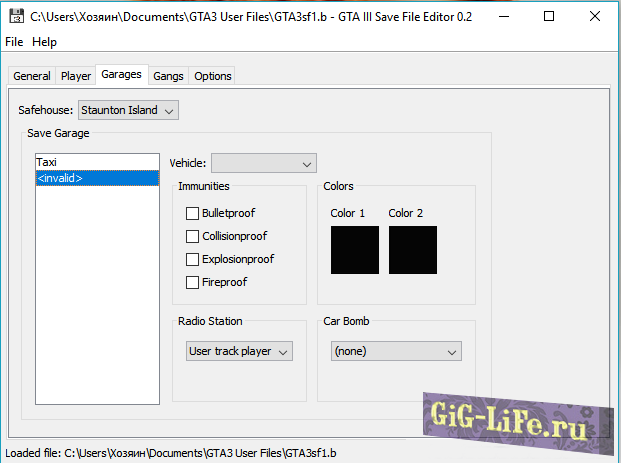Pick the Color 1 black swatch

pos(355,250)
